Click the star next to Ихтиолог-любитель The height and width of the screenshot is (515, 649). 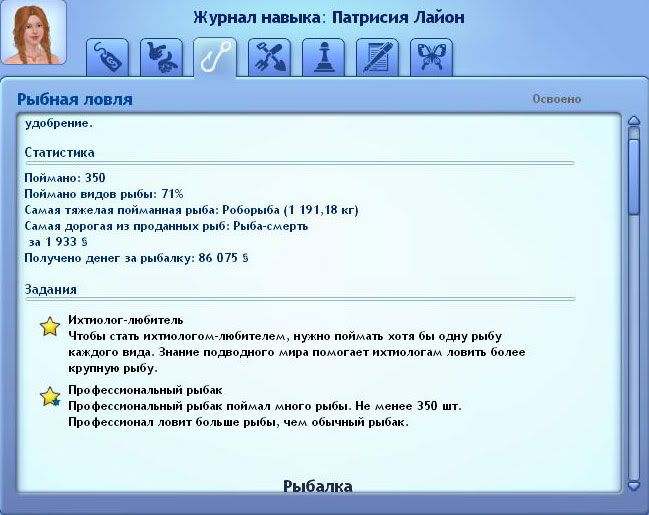49,327
